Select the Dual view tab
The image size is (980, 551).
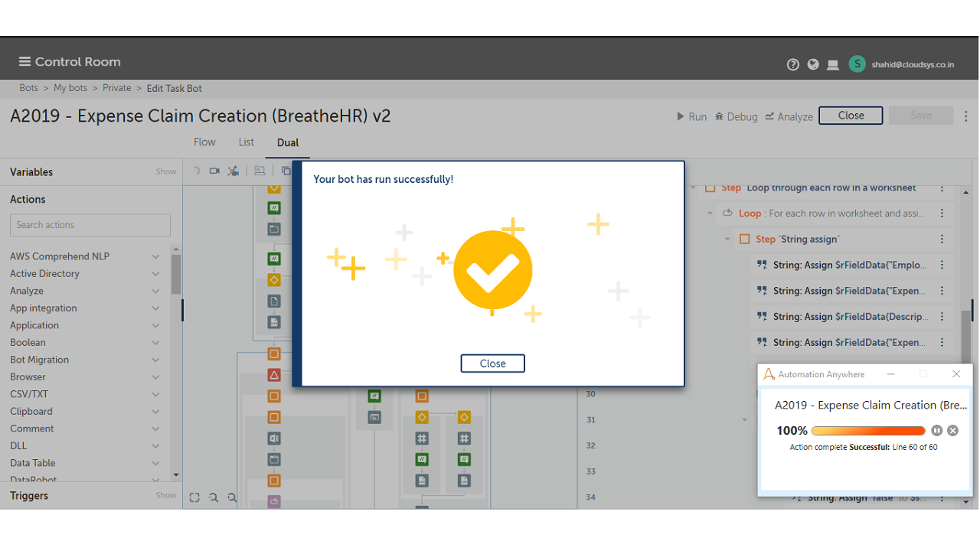288,143
